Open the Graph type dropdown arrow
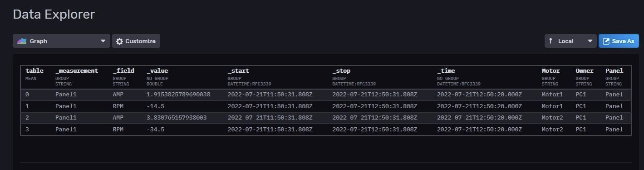644x170 pixels. pos(103,41)
